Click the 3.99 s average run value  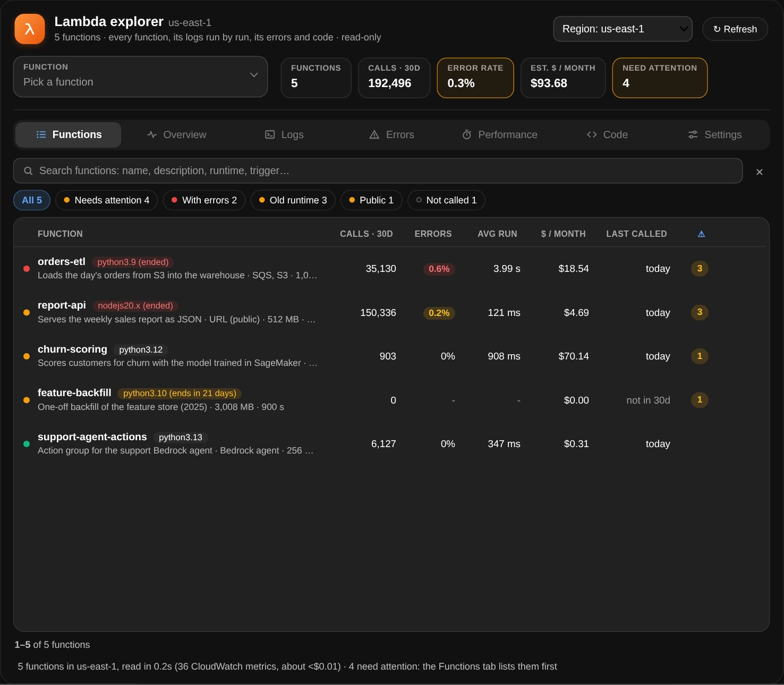tap(507, 269)
